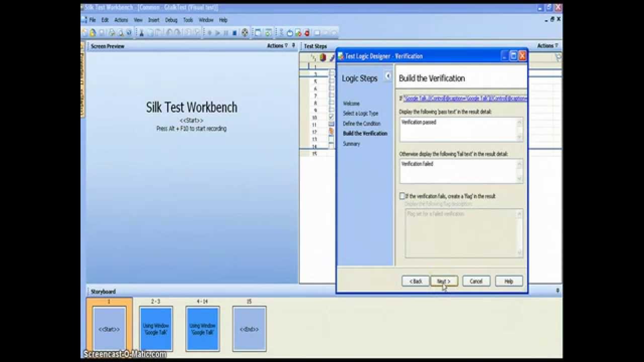Select storyboard thumbnail labeled 2 - 3
The height and width of the screenshot is (362, 644).
point(156,329)
